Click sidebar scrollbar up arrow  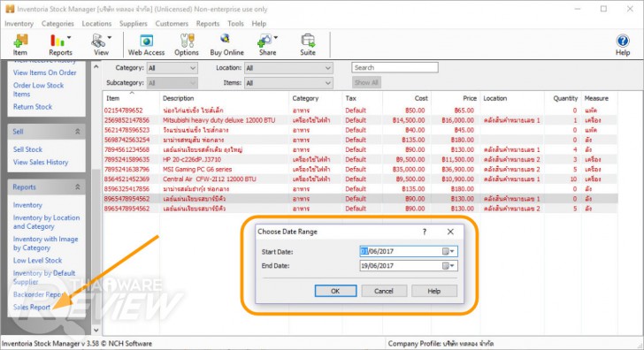coord(96,66)
